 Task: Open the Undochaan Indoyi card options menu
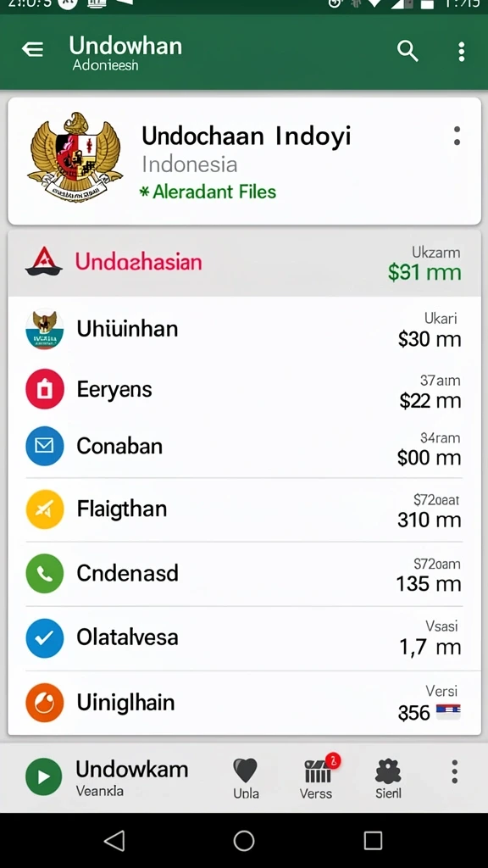(457, 136)
